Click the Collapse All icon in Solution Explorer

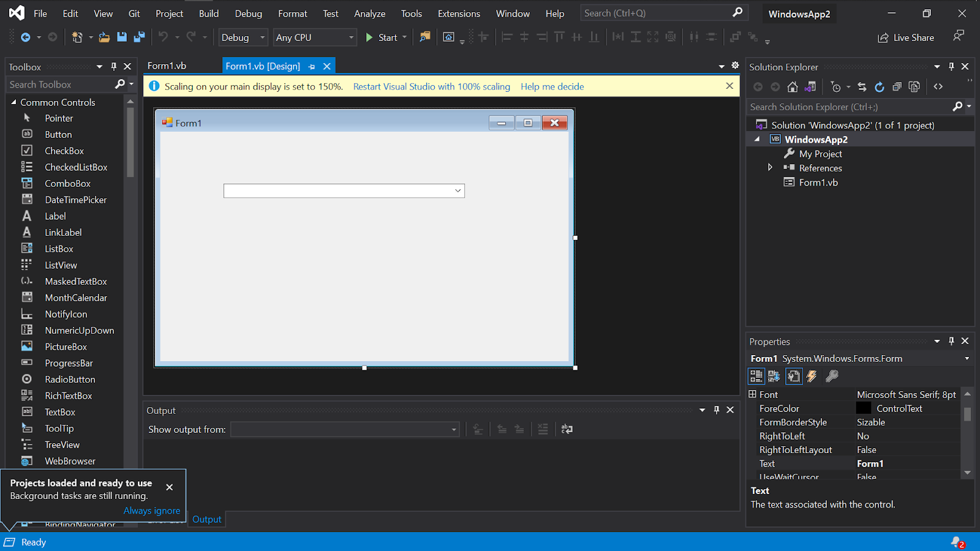coord(897,87)
